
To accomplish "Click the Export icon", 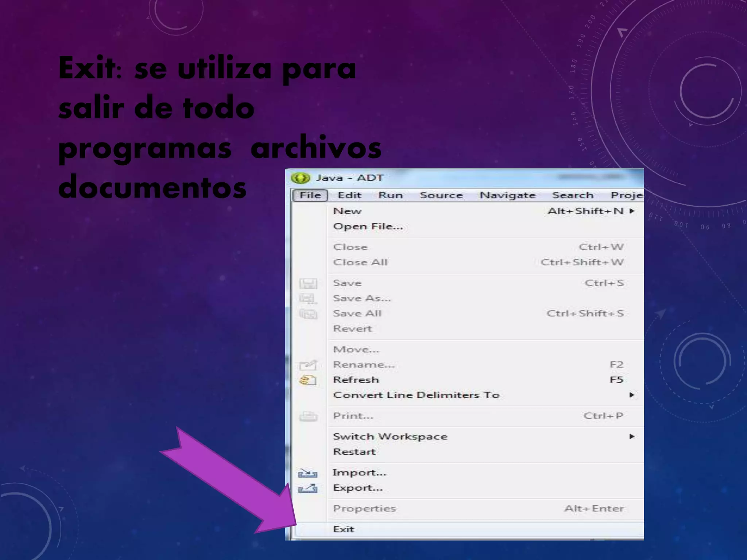I will (x=308, y=488).
